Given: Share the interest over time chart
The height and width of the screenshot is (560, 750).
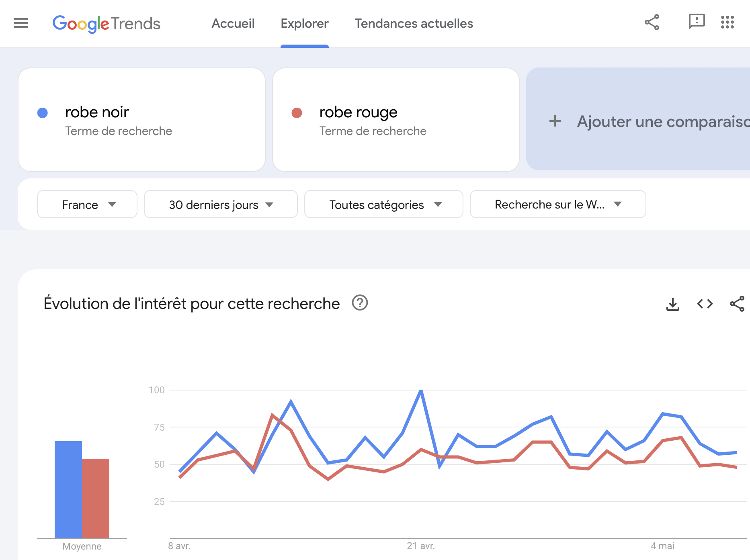Looking at the screenshot, I should pos(737,304).
